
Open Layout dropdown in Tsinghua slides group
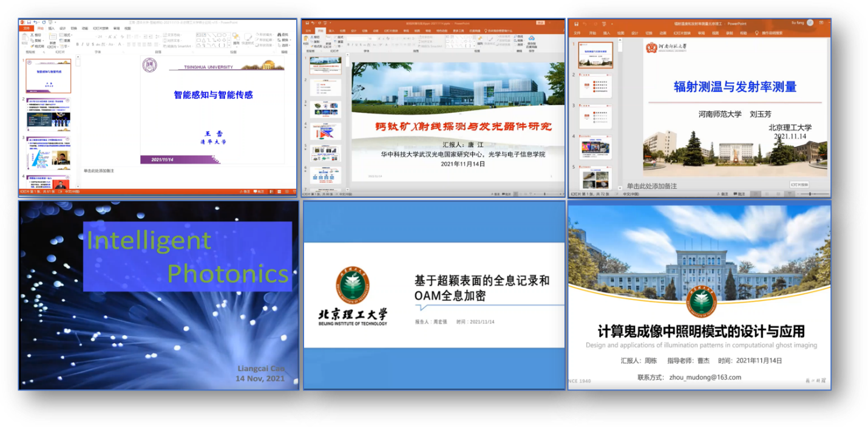click(66, 35)
